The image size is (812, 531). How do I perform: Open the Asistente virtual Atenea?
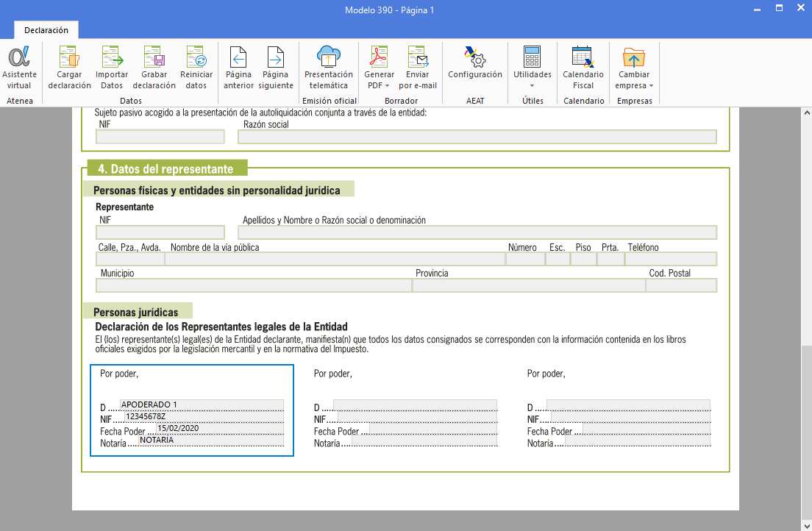19,68
